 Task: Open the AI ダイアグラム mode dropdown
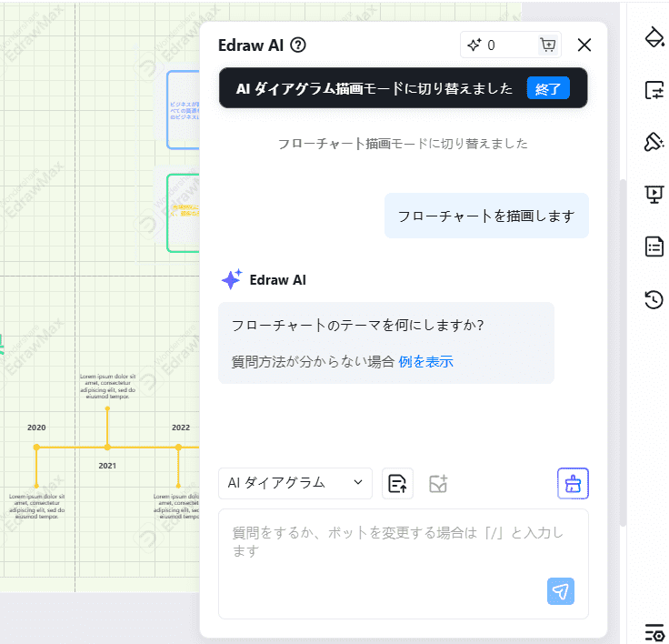[295, 483]
